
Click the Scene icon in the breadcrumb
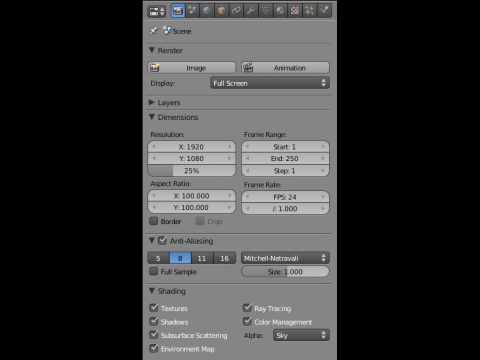click(x=167, y=31)
